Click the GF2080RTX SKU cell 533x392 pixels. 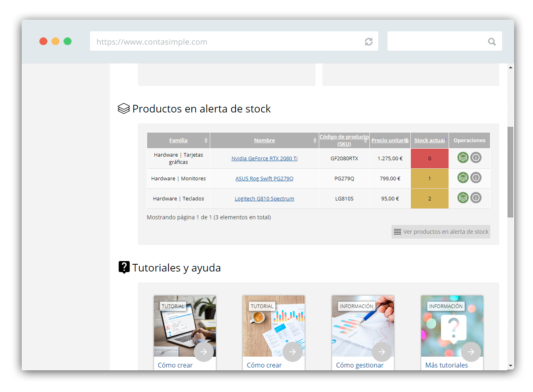coord(344,158)
